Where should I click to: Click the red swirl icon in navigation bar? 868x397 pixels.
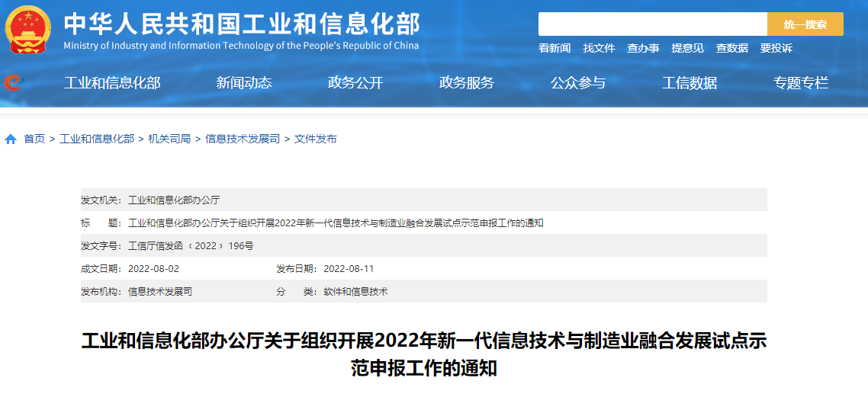click(x=13, y=82)
